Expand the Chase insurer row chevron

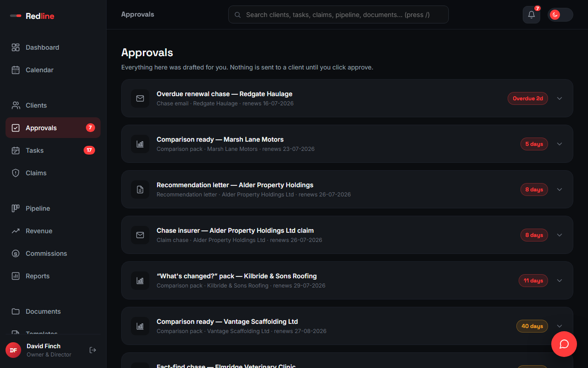tap(560, 235)
